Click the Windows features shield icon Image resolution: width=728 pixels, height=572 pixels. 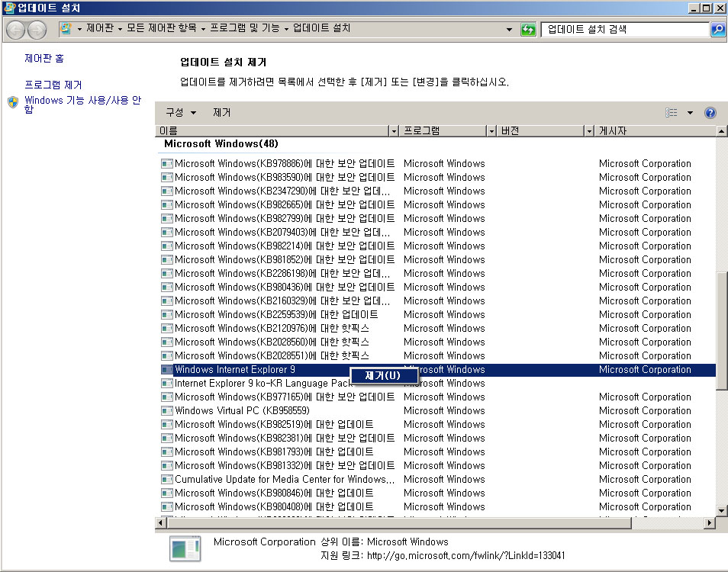tap(13, 102)
